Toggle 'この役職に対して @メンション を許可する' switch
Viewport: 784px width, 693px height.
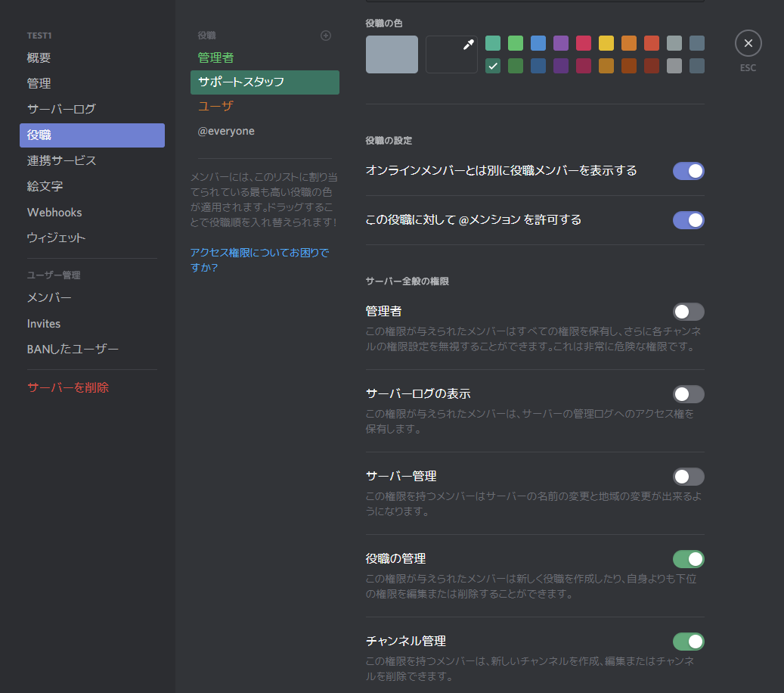689,220
